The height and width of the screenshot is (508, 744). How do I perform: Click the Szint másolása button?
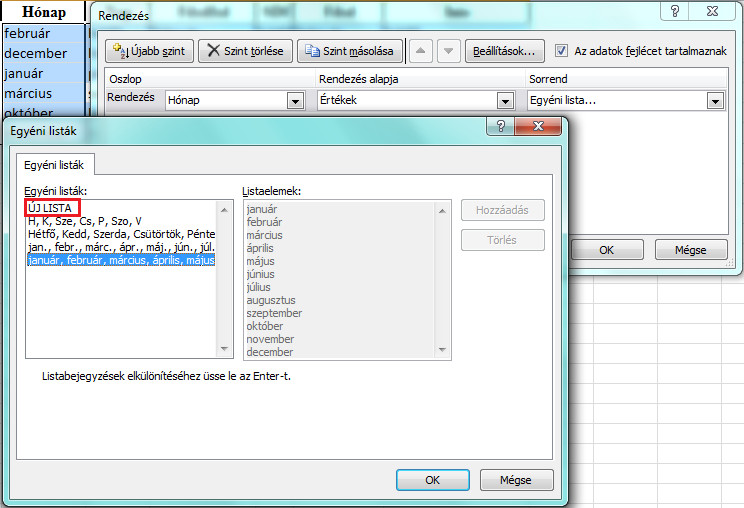tap(350, 51)
